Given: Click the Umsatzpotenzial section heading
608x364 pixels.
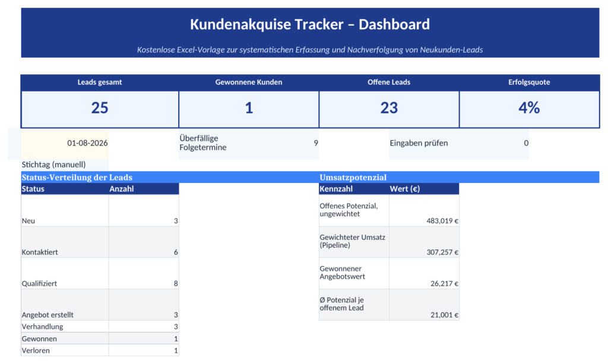Looking at the screenshot, I should coord(353,178).
